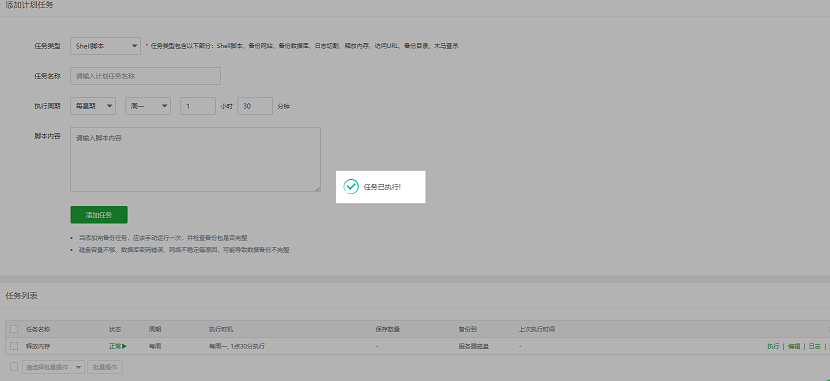Click the 备份到 column header
830x381 pixels.
[x=467, y=329]
